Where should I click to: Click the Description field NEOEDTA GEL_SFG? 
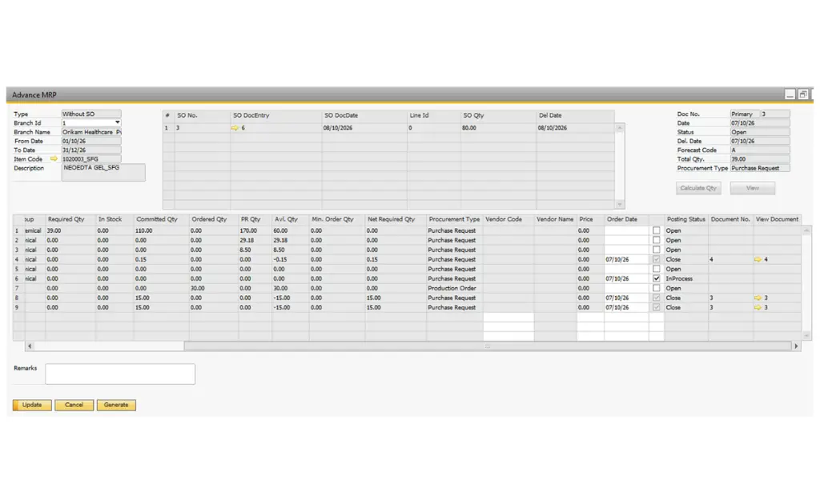(x=103, y=172)
